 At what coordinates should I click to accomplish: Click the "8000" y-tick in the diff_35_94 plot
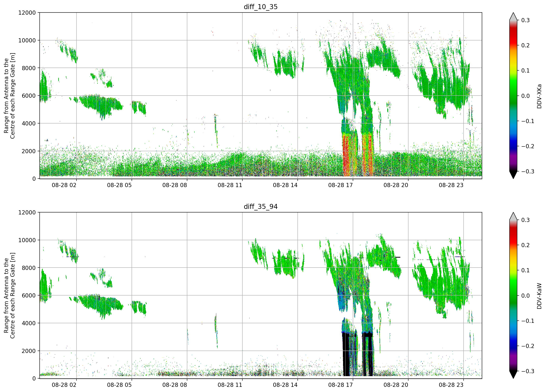click(29, 268)
